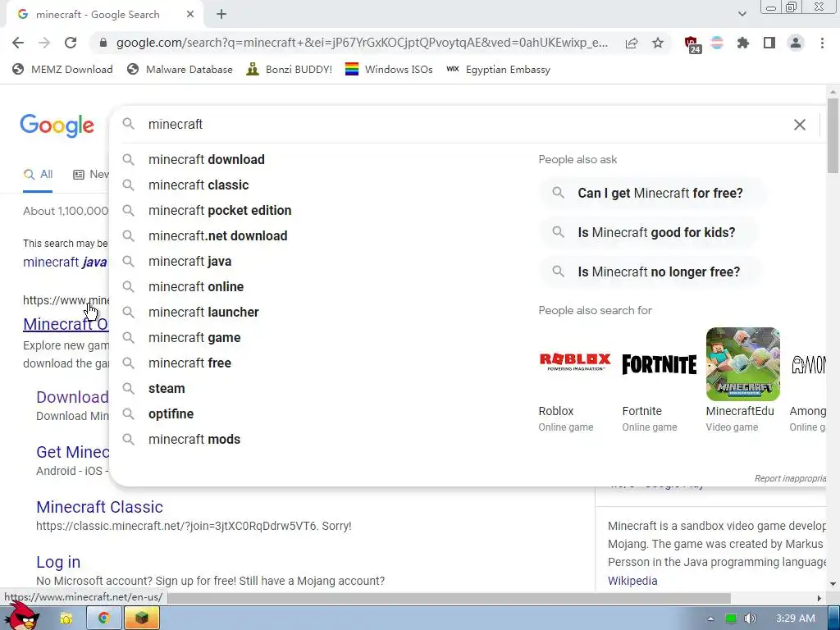Clear the search box with X
Viewport: 840px width, 630px height.
[799, 125]
